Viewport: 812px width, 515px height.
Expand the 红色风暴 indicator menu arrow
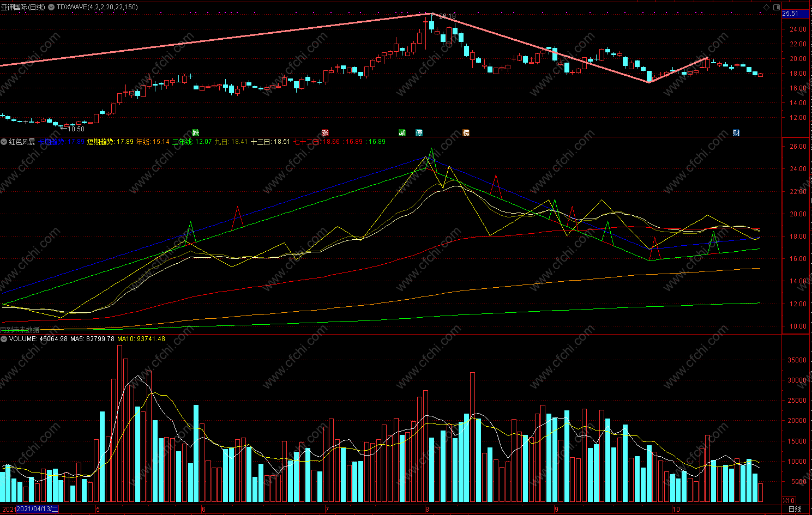coord(4,142)
